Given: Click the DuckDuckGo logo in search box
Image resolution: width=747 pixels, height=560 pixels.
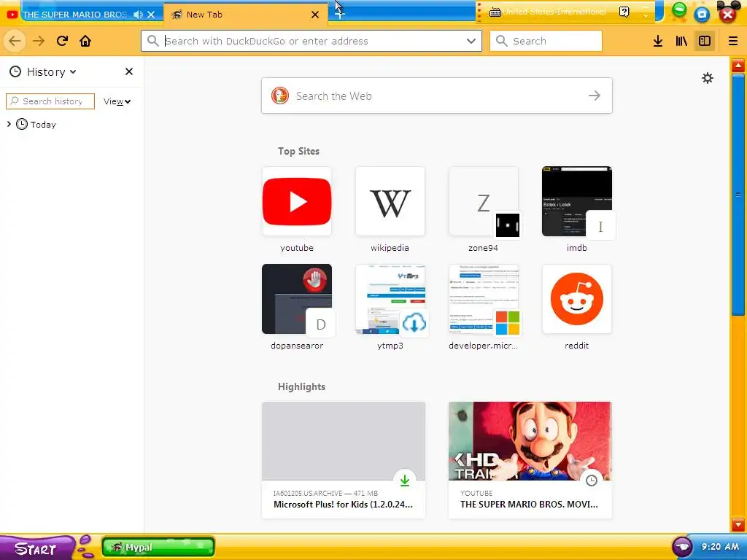Looking at the screenshot, I should coord(280,96).
